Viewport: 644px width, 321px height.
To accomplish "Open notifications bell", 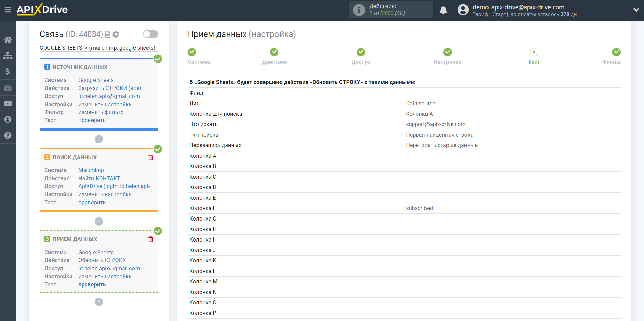I will [x=443, y=10].
